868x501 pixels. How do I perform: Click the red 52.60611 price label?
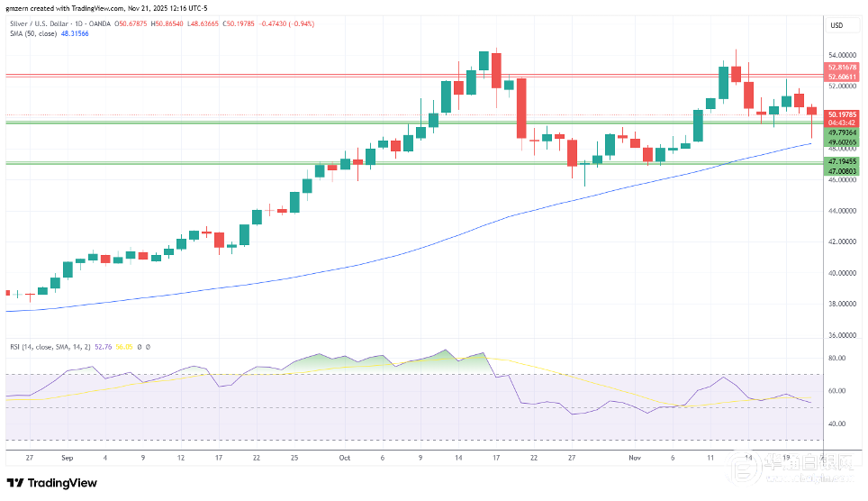tap(842, 77)
